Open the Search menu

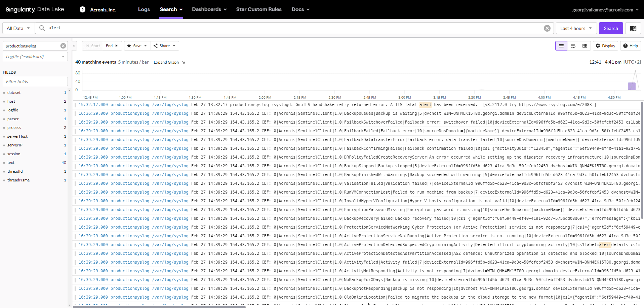(171, 9)
